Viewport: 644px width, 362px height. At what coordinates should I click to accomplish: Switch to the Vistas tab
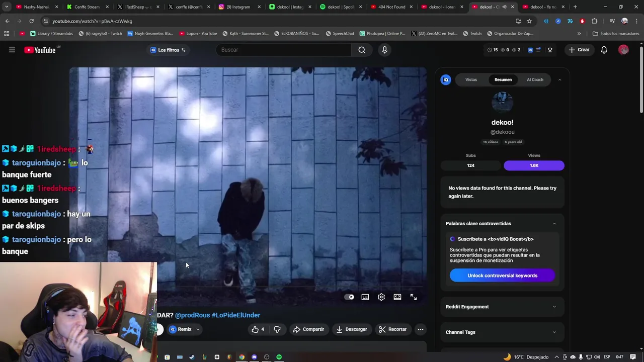[x=471, y=80]
